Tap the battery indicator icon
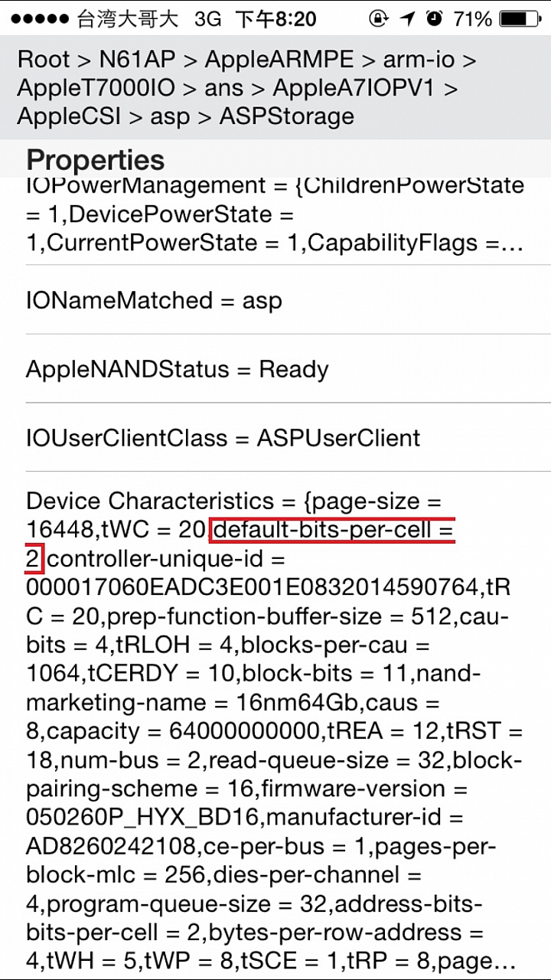551x980 pixels. click(522, 18)
